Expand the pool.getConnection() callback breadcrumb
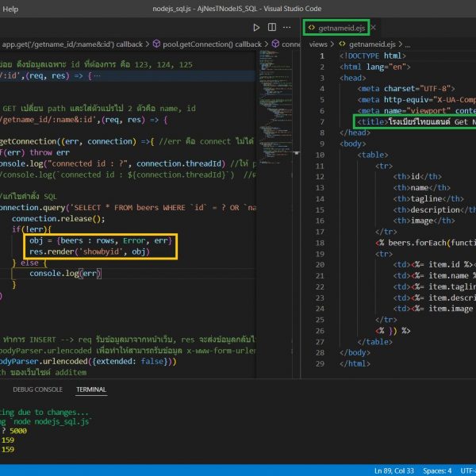The image size is (476, 476). tap(212, 44)
